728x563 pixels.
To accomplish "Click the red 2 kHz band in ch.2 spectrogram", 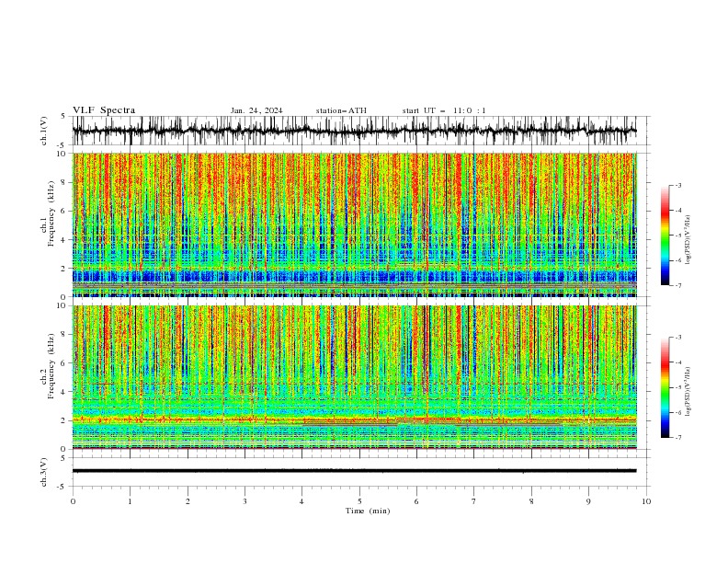I will coord(354,419).
